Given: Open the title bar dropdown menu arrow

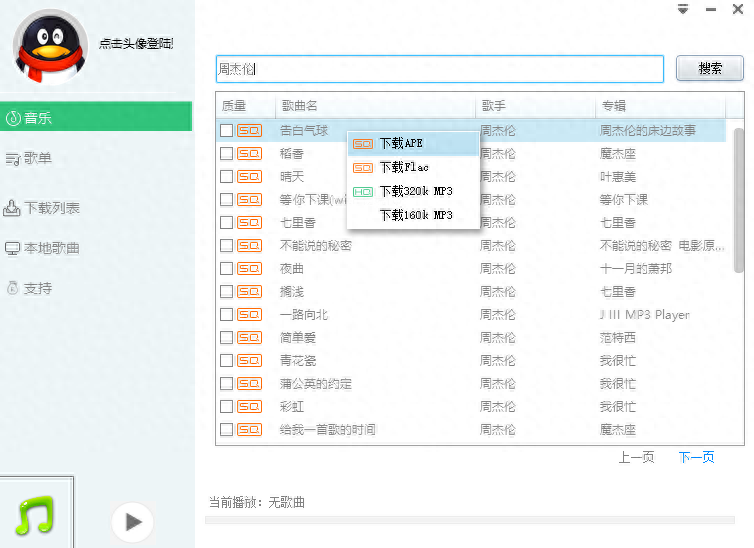Looking at the screenshot, I should point(683,9).
